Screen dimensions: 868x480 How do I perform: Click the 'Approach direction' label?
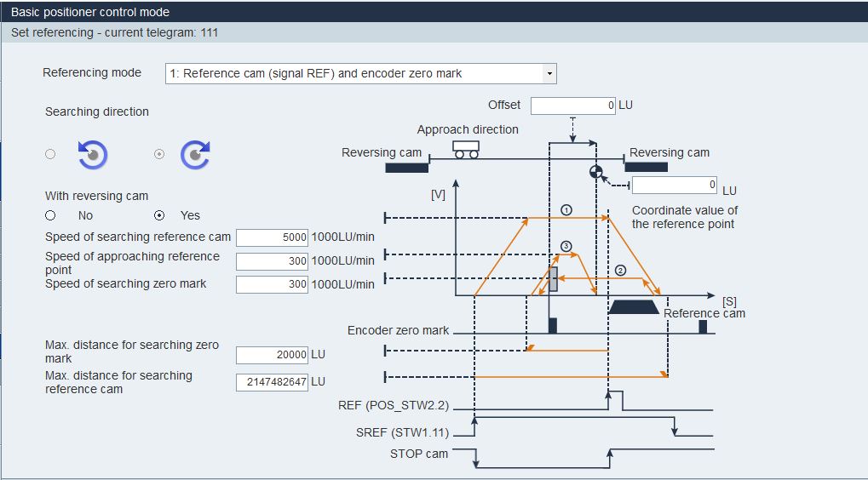(468, 129)
